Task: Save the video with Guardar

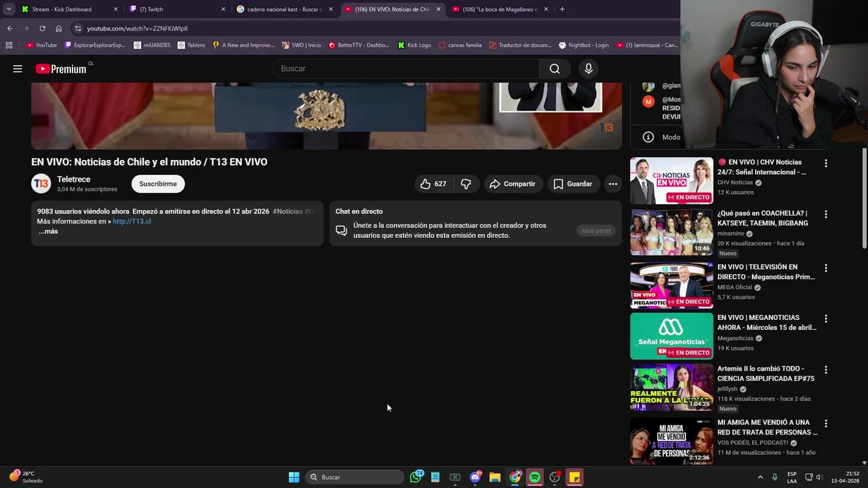Action: [x=573, y=184]
